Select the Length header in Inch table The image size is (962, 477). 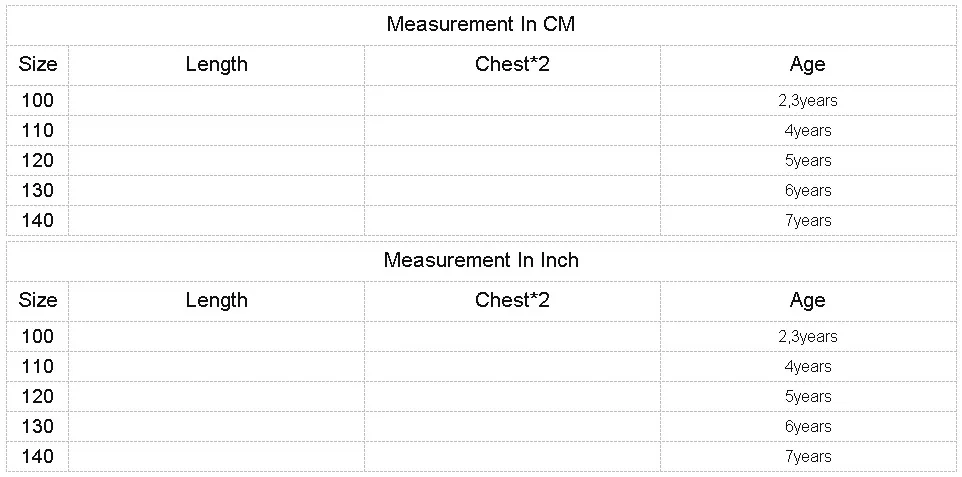pos(217,300)
